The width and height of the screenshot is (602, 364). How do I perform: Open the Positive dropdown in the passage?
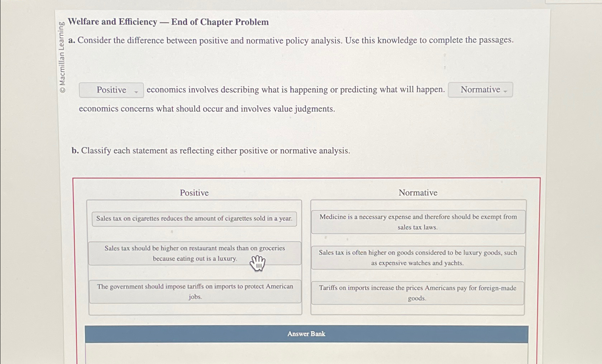pos(111,90)
